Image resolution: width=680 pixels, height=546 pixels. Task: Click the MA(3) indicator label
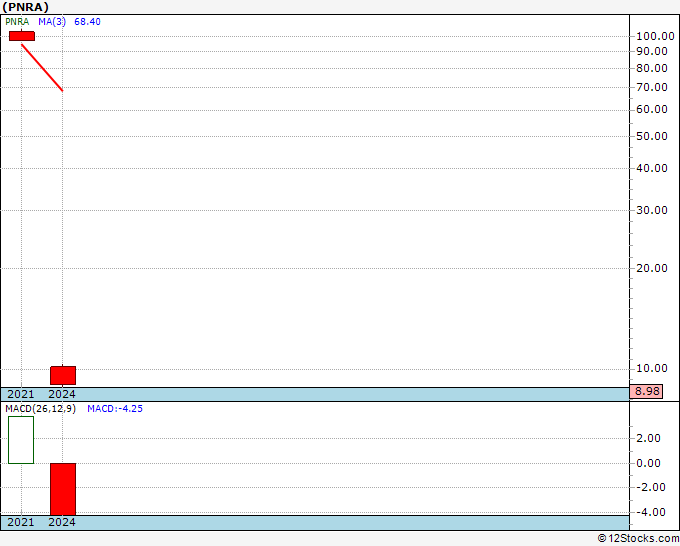coord(52,22)
